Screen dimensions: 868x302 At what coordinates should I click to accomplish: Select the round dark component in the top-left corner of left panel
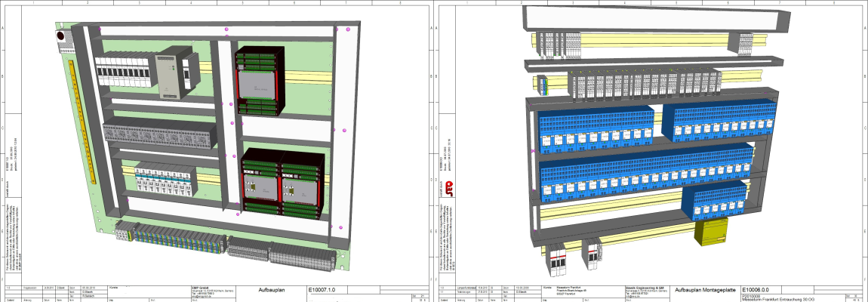61,36
